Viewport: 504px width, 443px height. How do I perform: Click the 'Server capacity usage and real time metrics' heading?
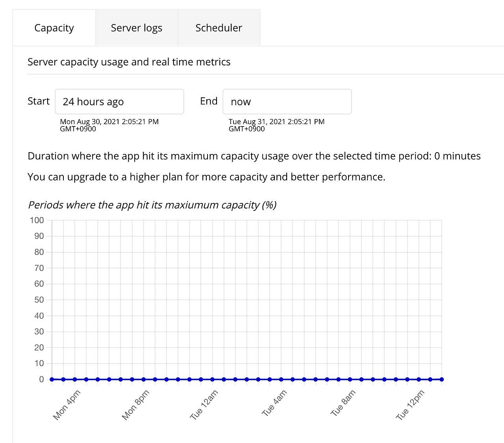tap(129, 62)
